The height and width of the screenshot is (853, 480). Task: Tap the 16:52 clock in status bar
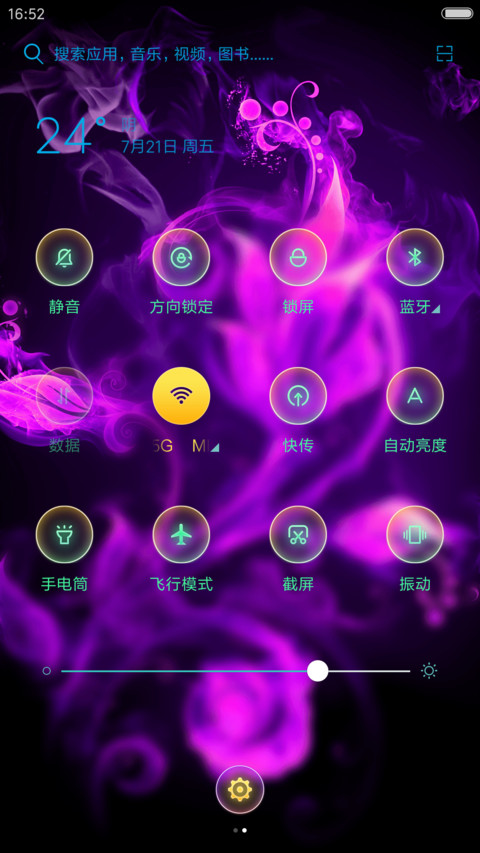(26, 14)
